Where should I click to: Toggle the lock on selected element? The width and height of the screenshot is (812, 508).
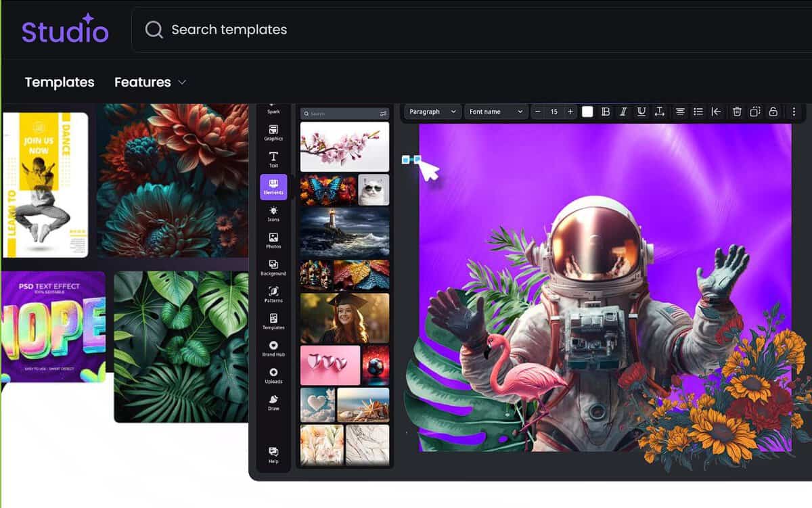click(773, 112)
